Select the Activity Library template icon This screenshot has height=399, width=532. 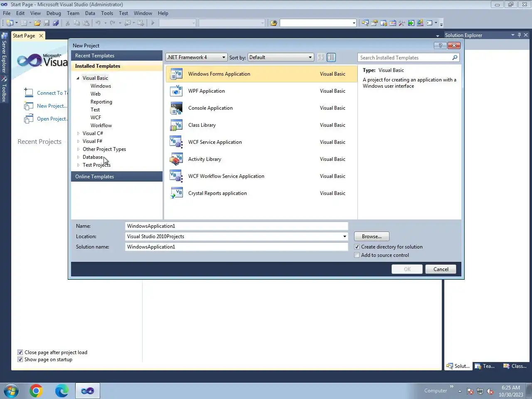(x=176, y=159)
